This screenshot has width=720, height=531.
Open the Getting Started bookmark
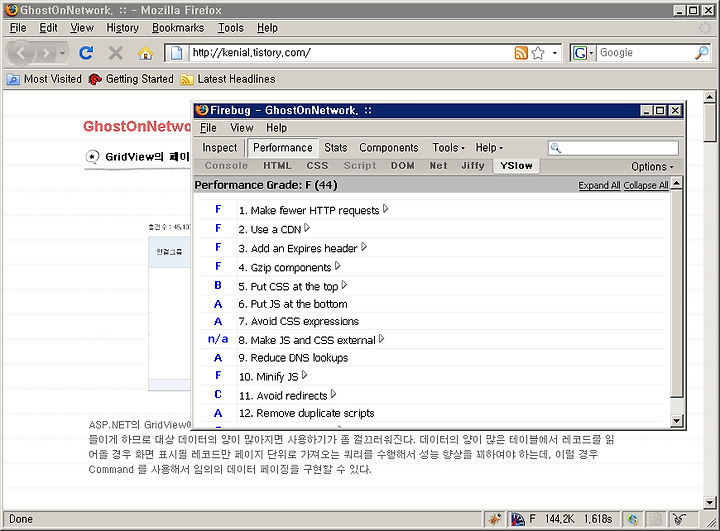pyautogui.click(x=131, y=79)
